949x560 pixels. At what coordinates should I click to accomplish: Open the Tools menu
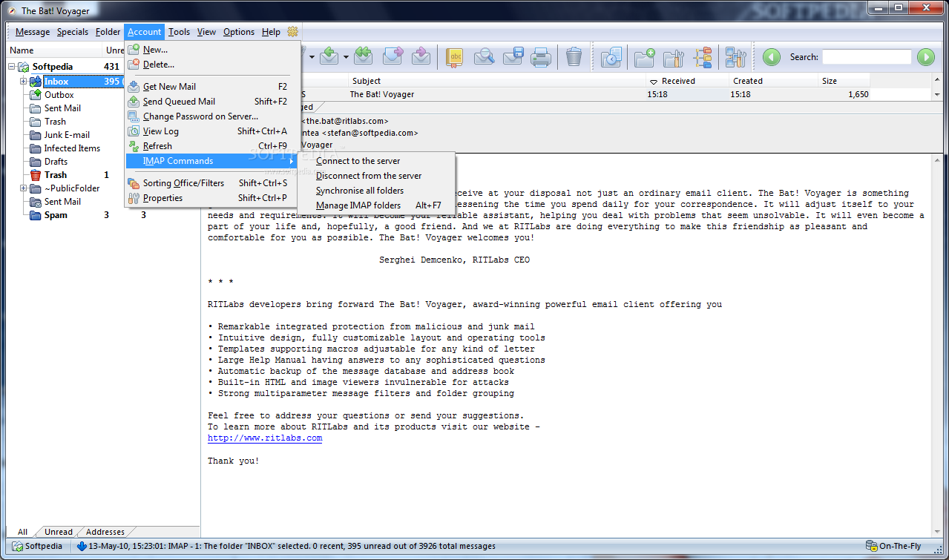179,32
